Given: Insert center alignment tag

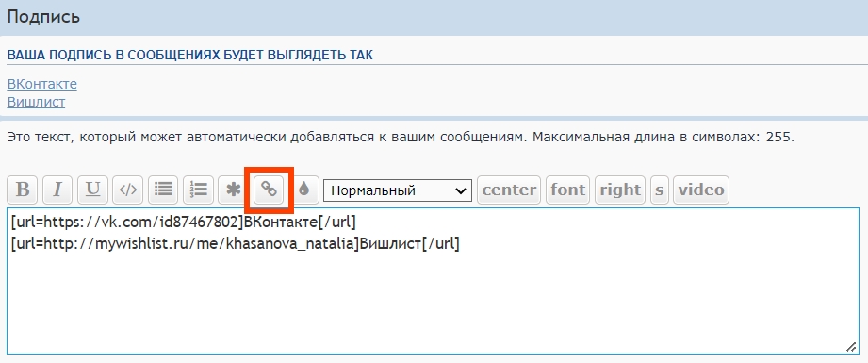Looking at the screenshot, I should pos(509,190).
